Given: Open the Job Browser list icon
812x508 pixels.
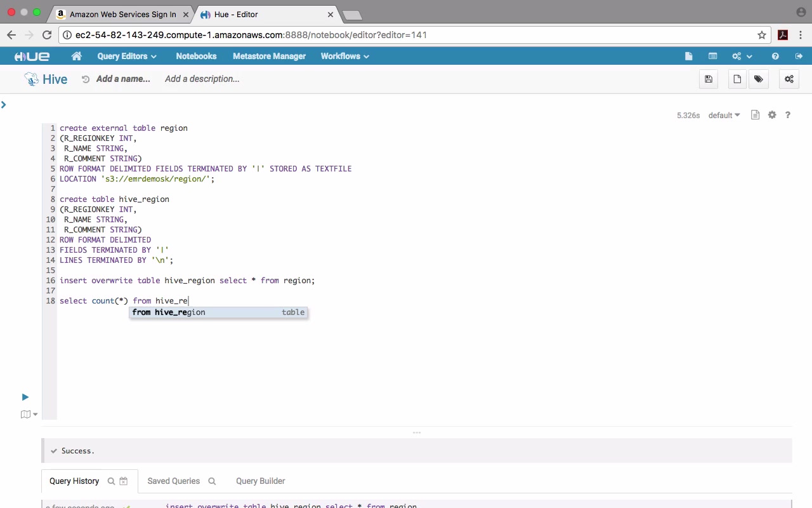Looking at the screenshot, I should (712, 56).
